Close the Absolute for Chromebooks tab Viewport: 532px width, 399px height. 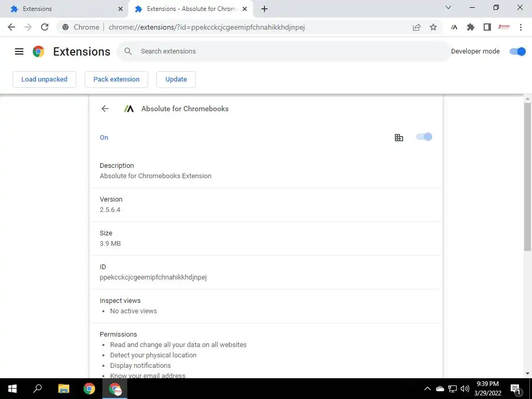click(x=245, y=9)
